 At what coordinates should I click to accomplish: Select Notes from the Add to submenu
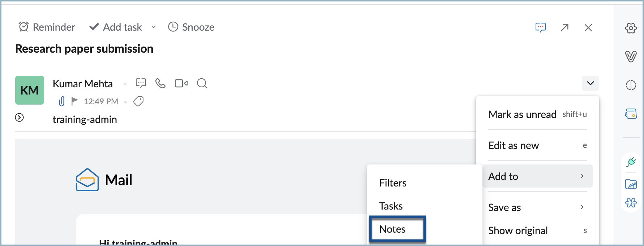pyautogui.click(x=392, y=229)
